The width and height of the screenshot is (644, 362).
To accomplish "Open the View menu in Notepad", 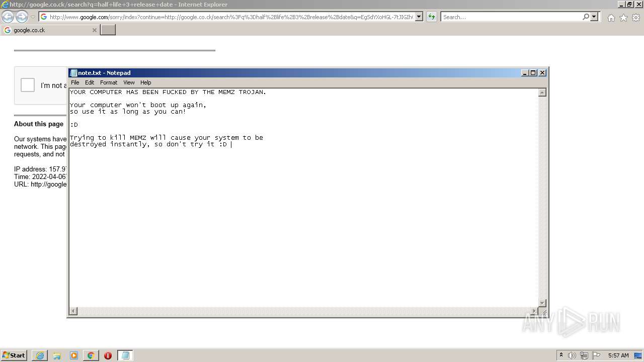I will (x=129, y=82).
